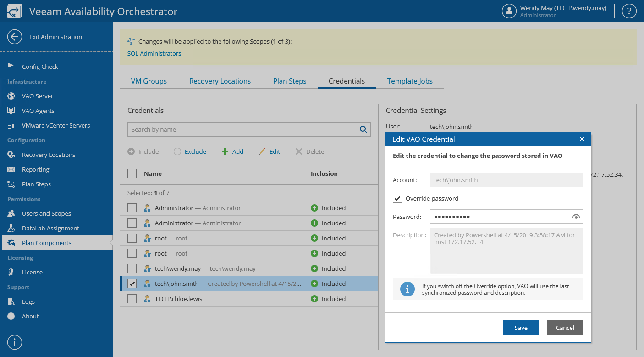Image resolution: width=644 pixels, height=357 pixels.
Task: Focus the Password input field
Action: (x=500, y=217)
